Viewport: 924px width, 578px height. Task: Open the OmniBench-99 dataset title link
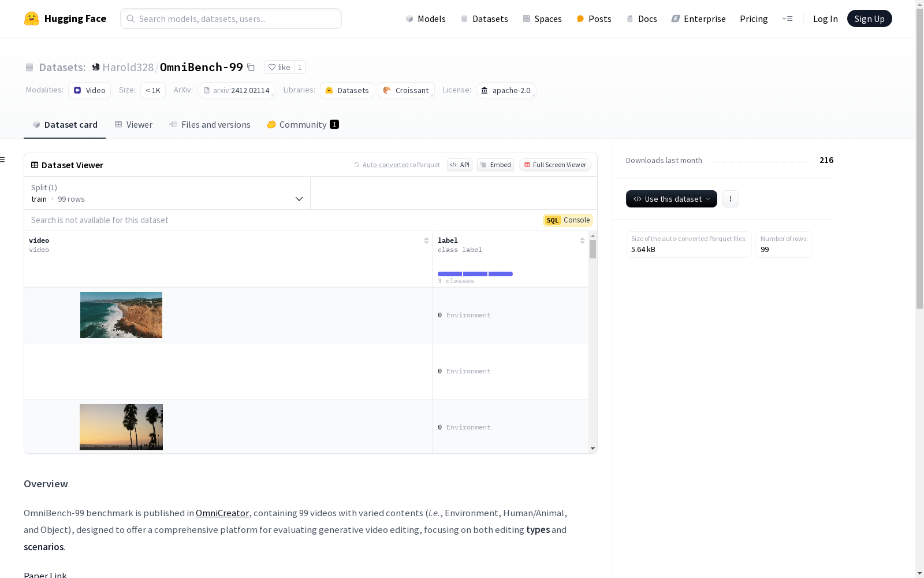tap(201, 67)
